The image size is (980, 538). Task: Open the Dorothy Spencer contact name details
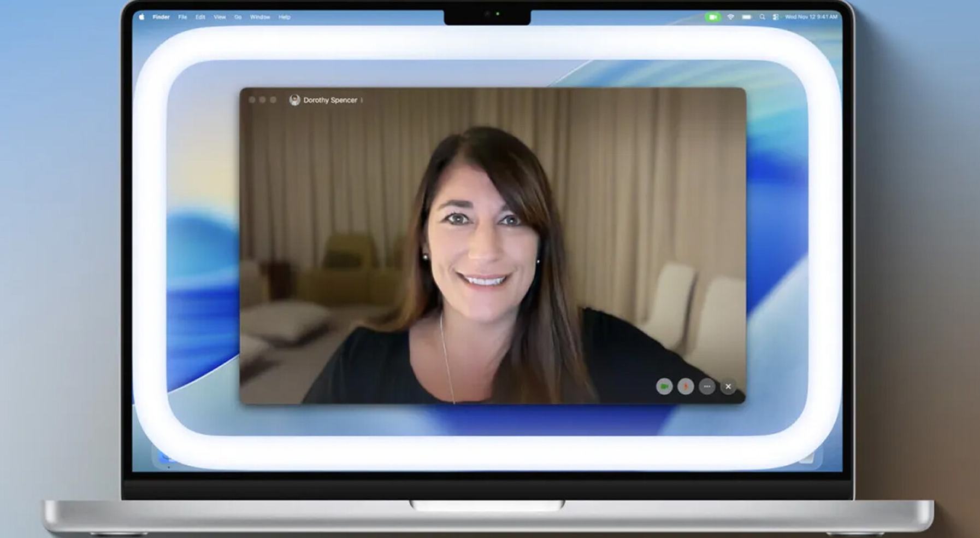(x=330, y=100)
